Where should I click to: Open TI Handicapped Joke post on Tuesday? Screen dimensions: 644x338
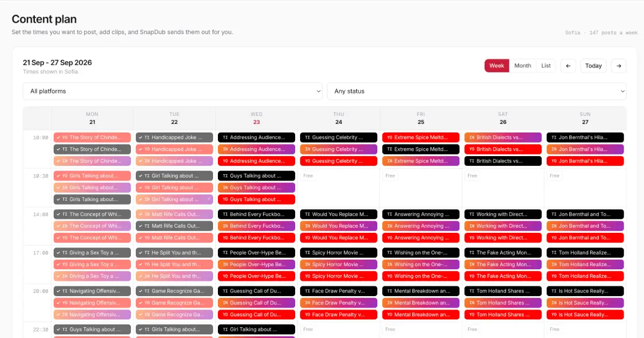174,137
